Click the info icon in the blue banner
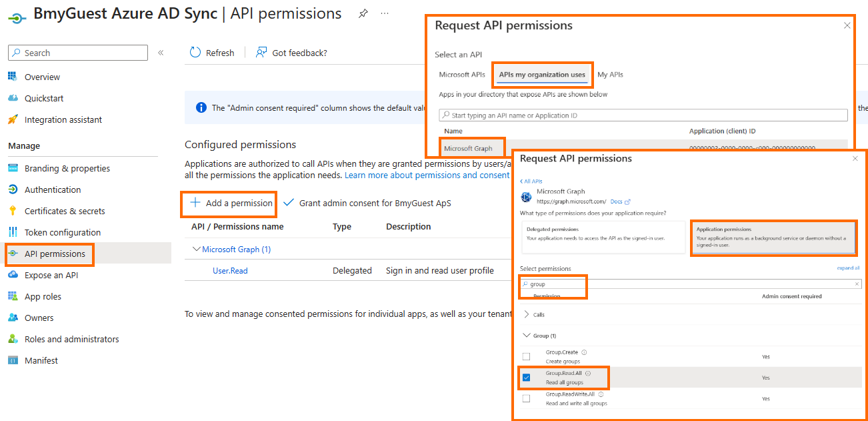Viewport: 868px width, 421px height. click(x=201, y=107)
